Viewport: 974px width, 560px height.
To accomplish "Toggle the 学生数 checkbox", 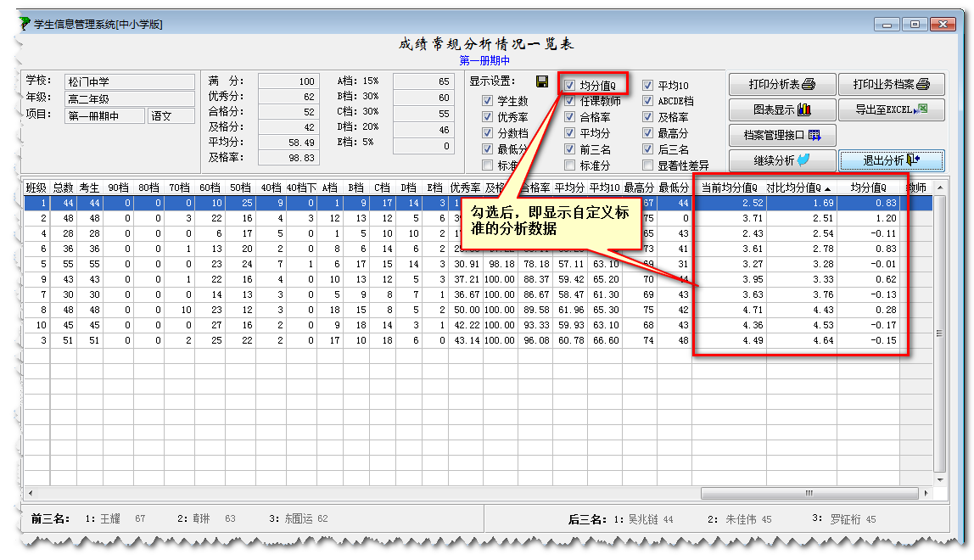I will click(487, 101).
